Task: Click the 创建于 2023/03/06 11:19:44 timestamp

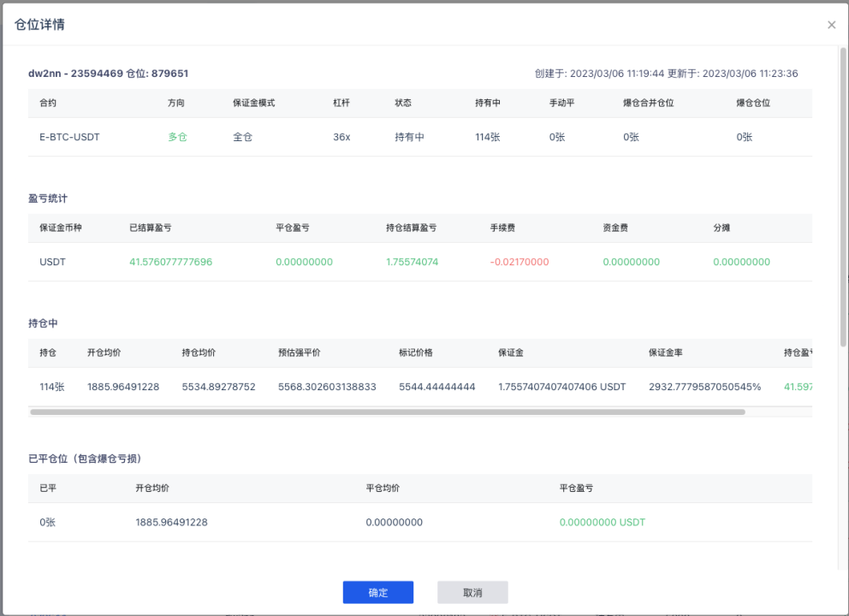Action: [599, 74]
